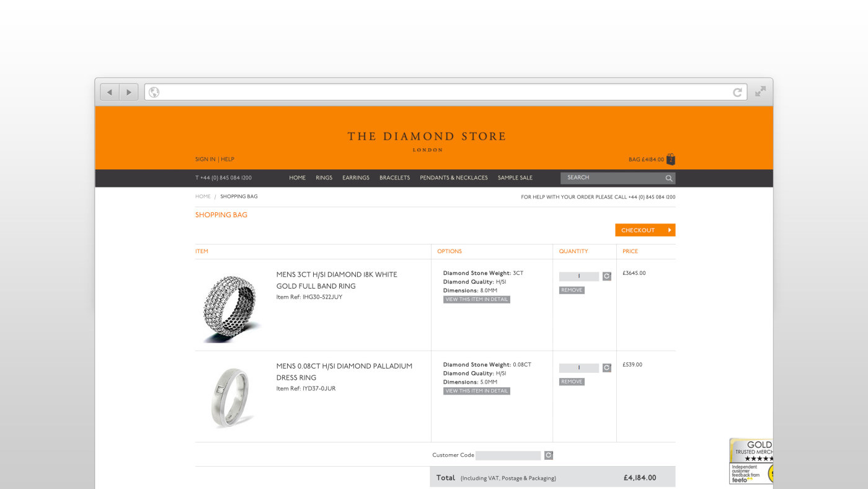Click the browser forward arrow button
The width and height of the screenshot is (868, 489).
tap(129, 92)
